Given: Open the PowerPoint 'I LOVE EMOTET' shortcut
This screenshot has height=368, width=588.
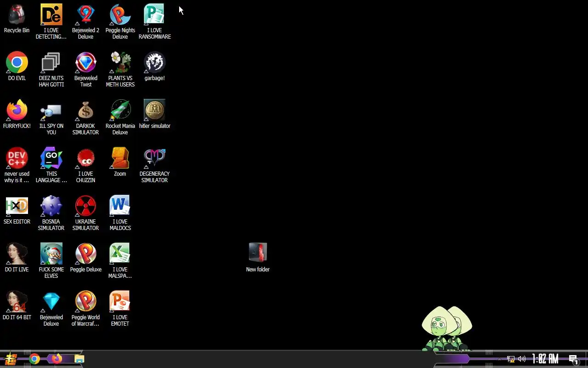Looking at the screenshot, I should click(x=120, y=301).
